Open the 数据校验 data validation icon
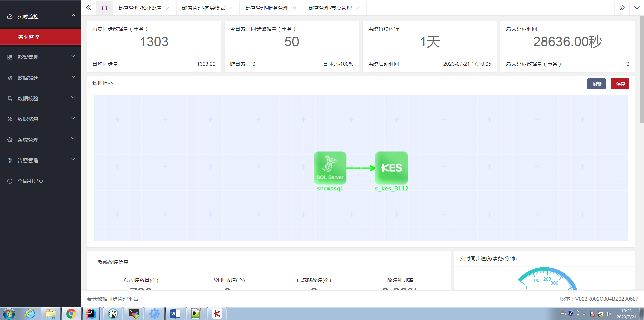 click(10, 98)
